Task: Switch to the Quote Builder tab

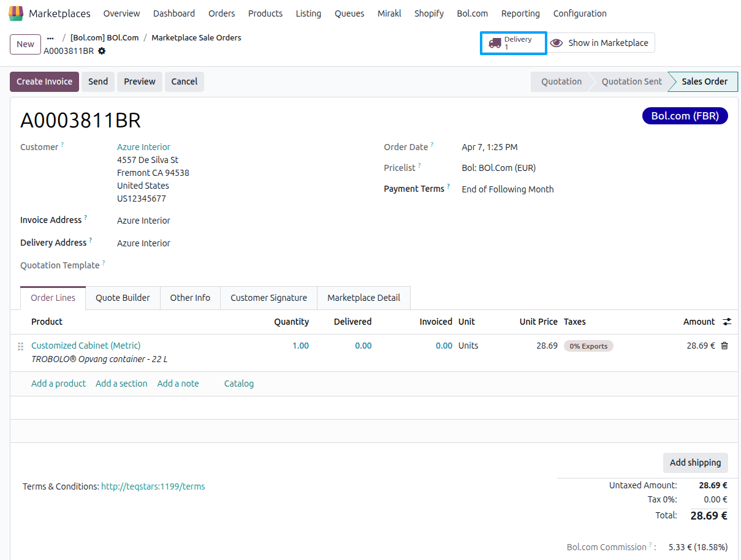Action: coord(123,298)
